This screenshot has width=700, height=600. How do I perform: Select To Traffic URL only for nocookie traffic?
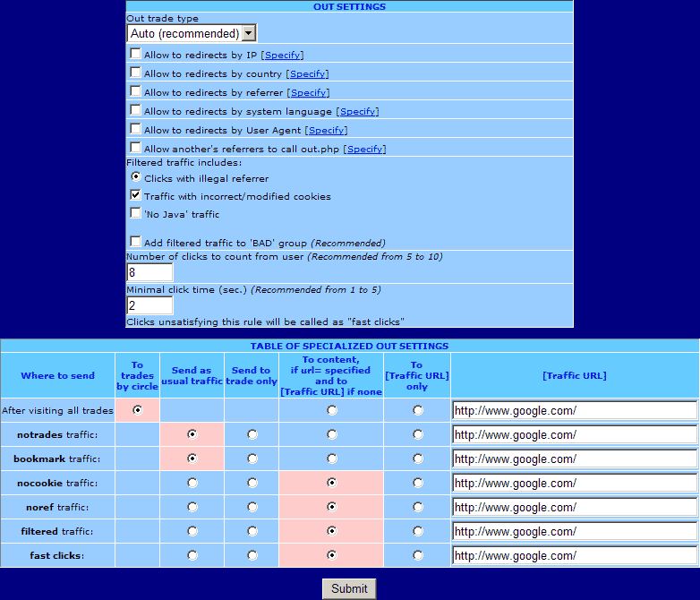point(418,483)
